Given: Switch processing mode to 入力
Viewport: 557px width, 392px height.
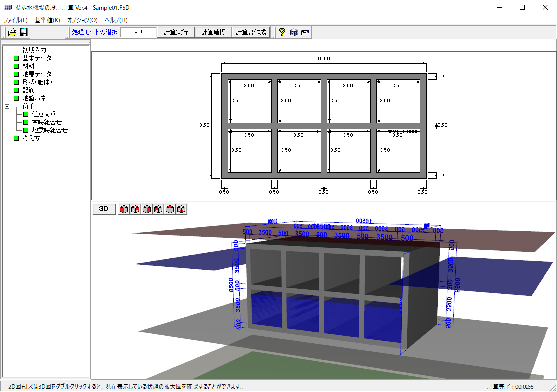Looking at the screenshot, I should (x=139, y=32).
